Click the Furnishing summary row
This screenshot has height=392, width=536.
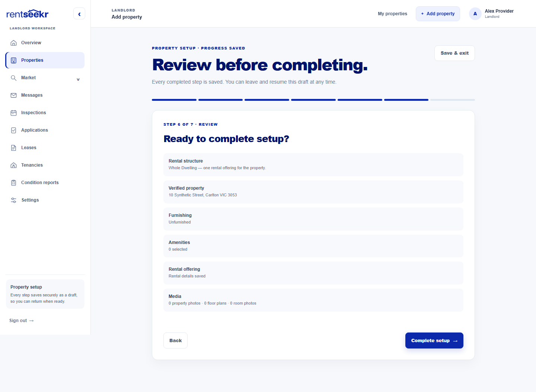coord(313,219)
